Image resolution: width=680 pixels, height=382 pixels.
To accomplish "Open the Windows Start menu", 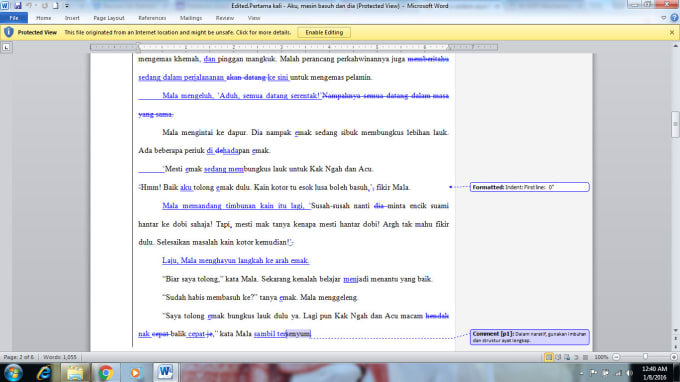I will pyautogui.click(x=13, y=373).
